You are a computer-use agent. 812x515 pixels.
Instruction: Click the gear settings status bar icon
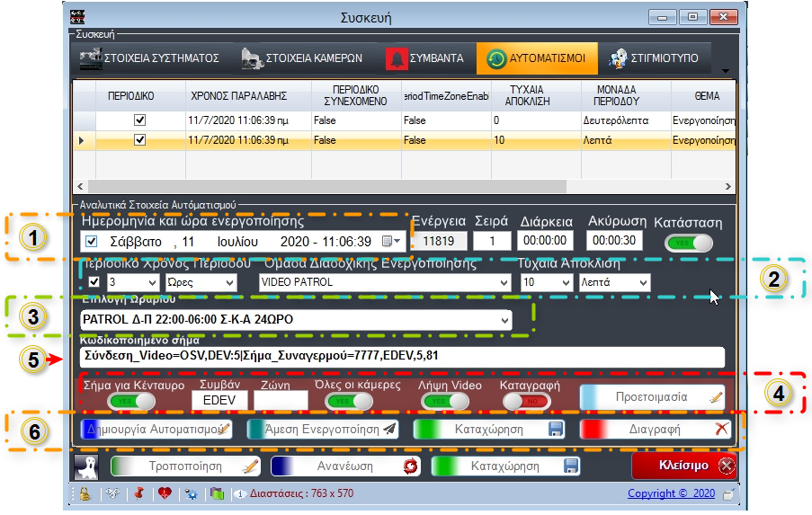coord(192,493)
